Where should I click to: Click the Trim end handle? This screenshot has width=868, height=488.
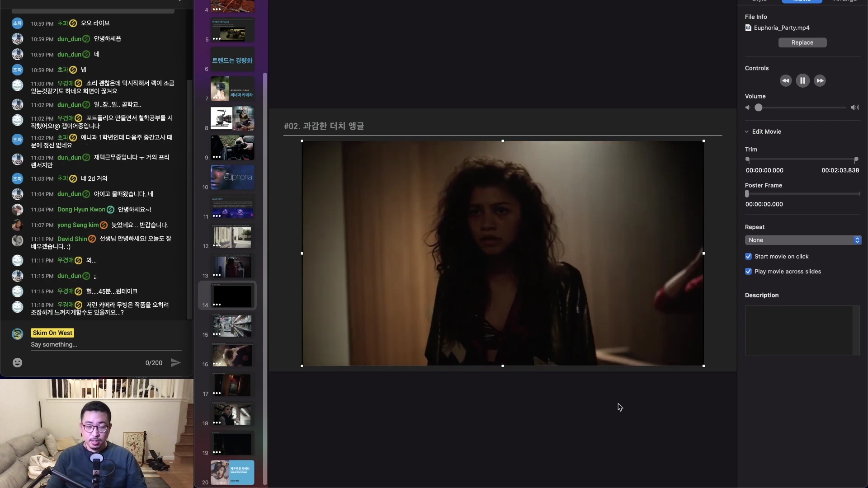click(x=856, y=160)
